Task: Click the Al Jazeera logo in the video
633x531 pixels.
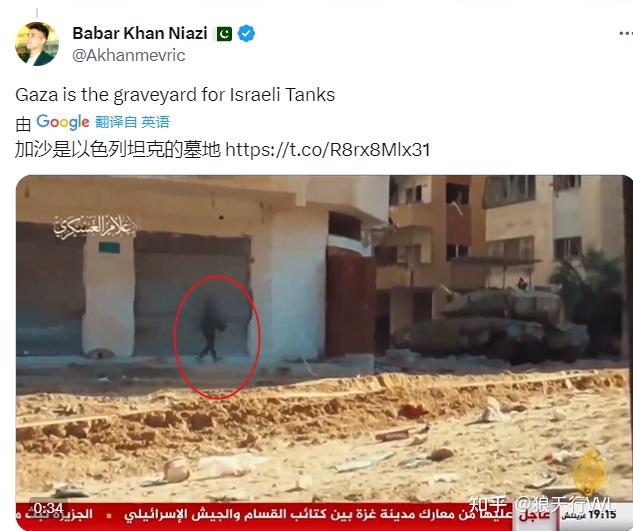Action: click(x=590, y=472)
